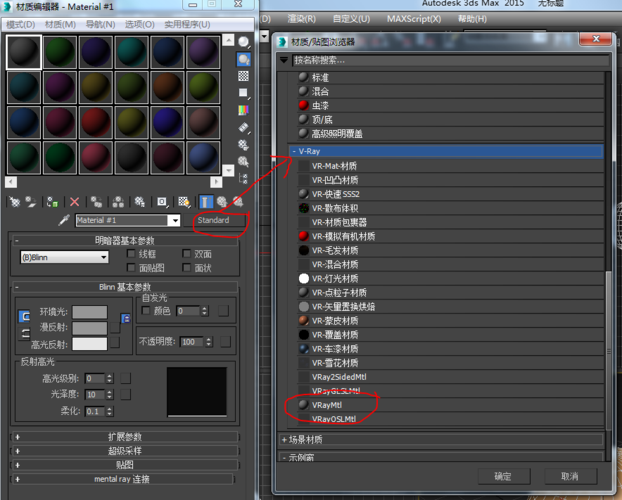Open the 材质(M) menu

(x=60, y=25)
